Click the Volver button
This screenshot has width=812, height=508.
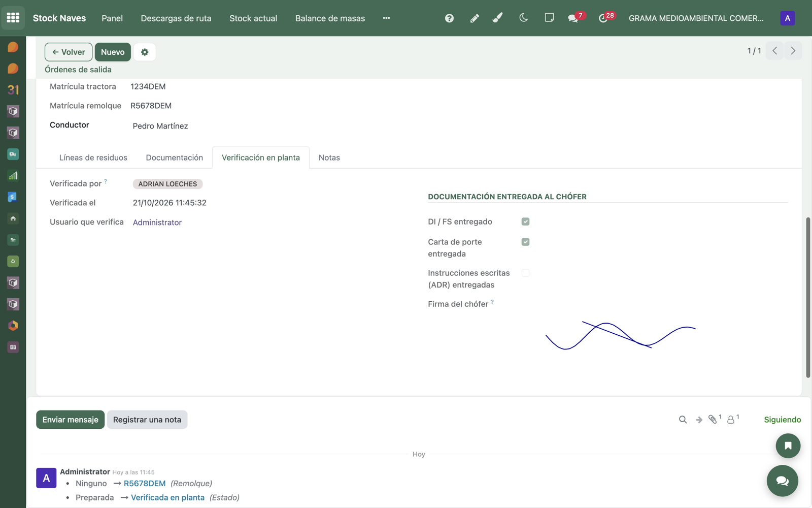click(x=69, y=52)
